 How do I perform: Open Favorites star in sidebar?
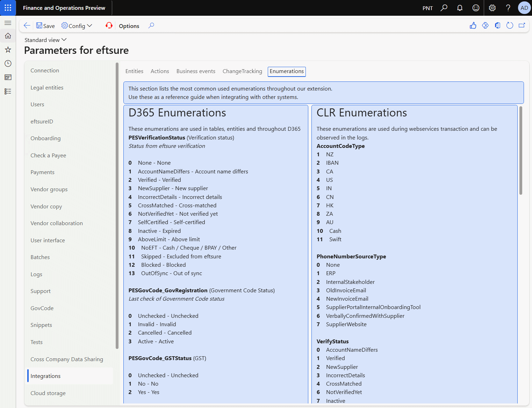tap(8, 50)
